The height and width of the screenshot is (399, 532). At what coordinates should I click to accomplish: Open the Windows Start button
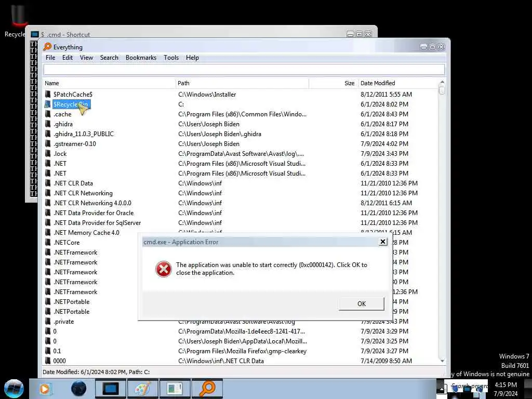pos(14,389)
